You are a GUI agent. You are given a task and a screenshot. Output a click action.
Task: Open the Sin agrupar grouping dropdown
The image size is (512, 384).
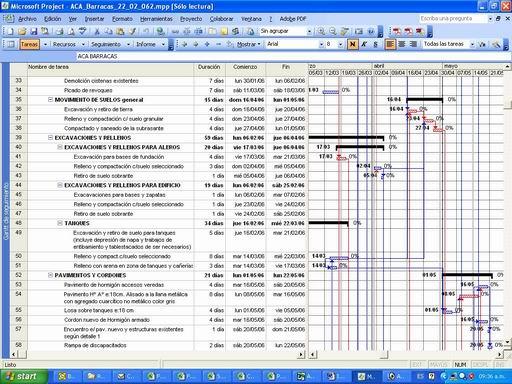tap(309, 31)
